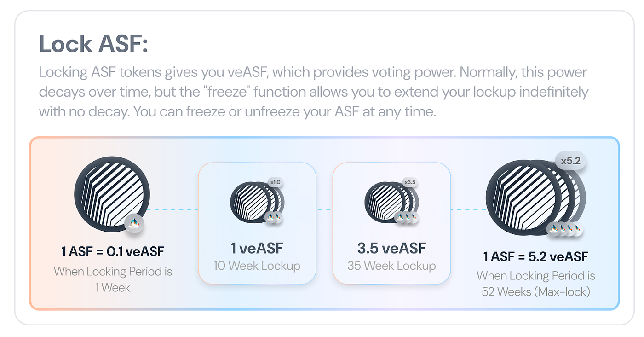Click the 1 ASF = 0.1 veASF text

point(113,251)
